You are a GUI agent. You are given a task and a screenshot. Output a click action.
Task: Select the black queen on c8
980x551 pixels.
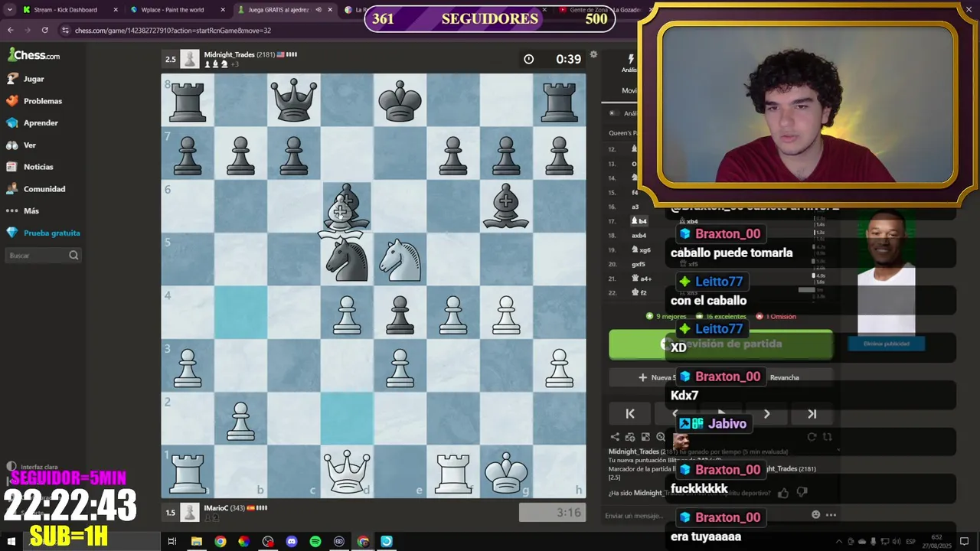294,100
